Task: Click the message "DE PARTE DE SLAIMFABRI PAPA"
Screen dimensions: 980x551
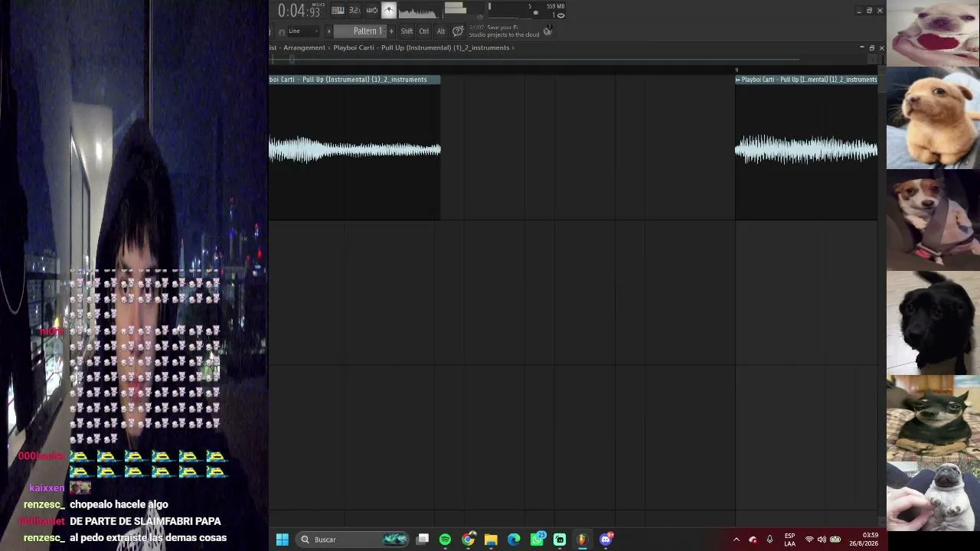Action: (x=145, y=521)
